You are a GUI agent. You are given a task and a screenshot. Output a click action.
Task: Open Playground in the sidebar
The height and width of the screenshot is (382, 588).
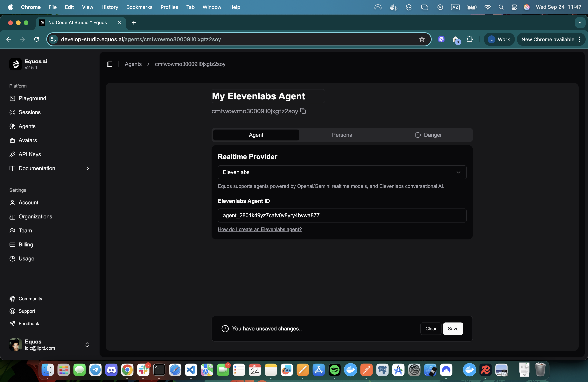point(32,98)
